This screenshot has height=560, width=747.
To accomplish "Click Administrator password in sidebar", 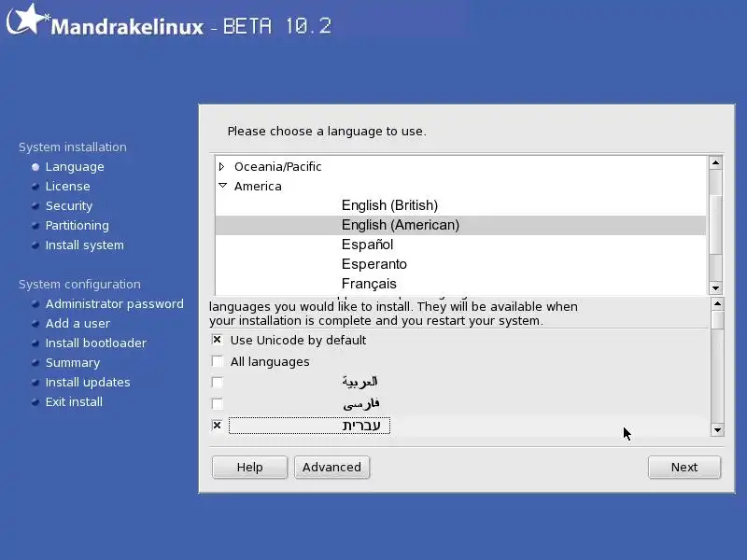I will coord(114,304).
